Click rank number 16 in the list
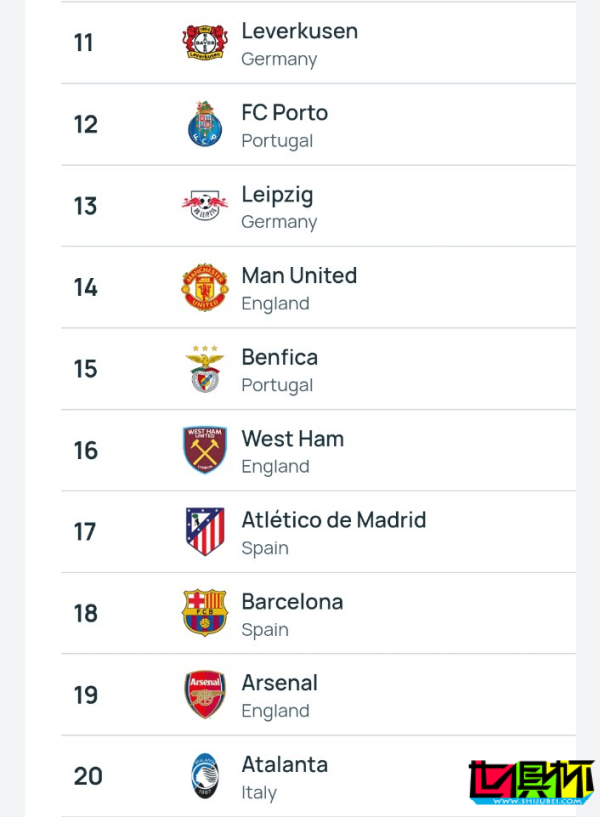This screenshot has width=600, height=817. (x=86, y=450)
